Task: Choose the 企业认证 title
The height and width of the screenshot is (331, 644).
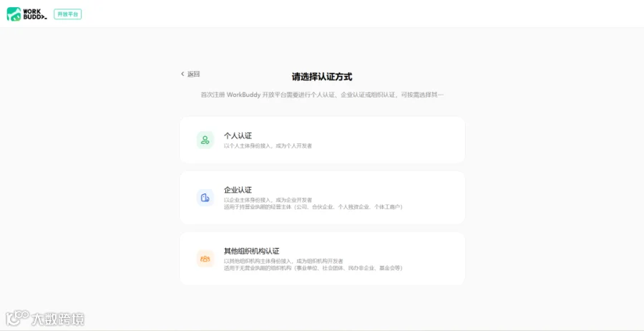Action: click(x=238, y=190)
